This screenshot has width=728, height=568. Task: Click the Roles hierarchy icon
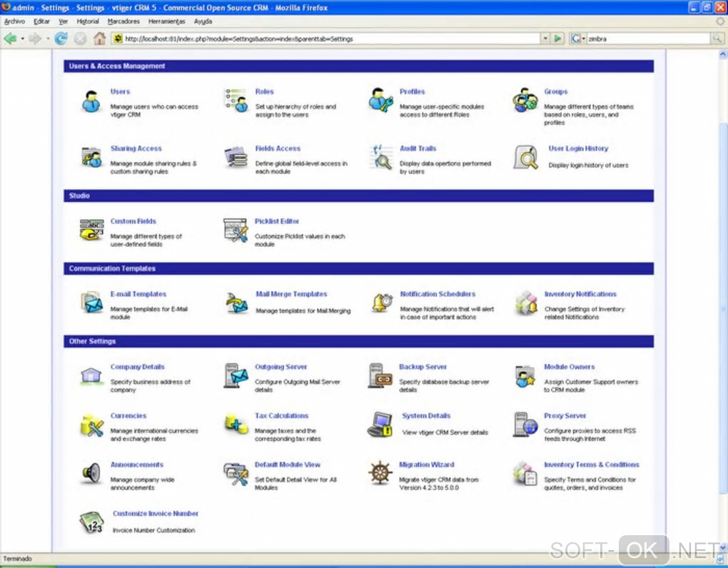[x=236, y=100]
